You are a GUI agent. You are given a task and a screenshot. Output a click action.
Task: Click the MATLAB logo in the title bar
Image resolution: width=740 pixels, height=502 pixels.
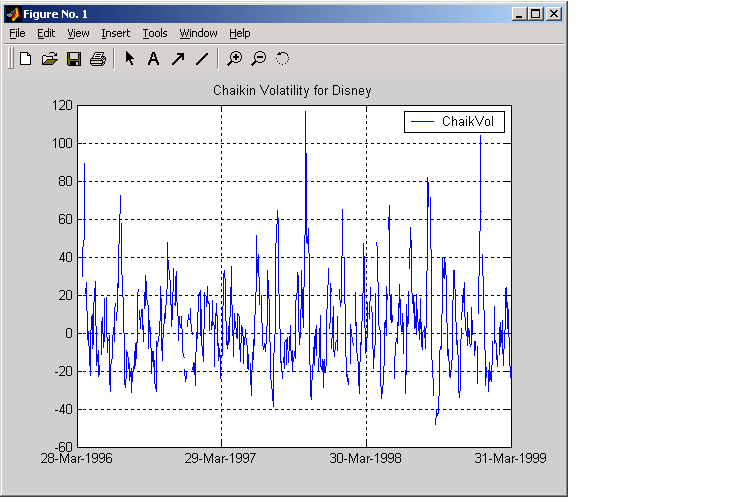point(14,14)
